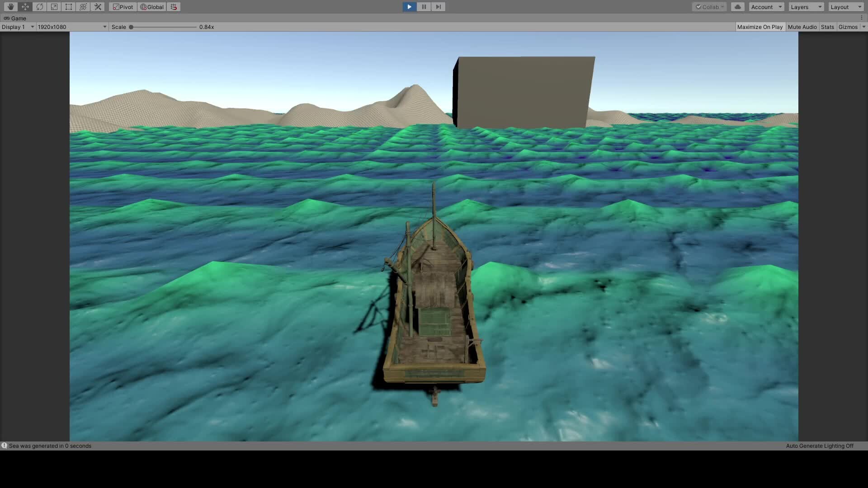Open the custom editor tools wrench icon
Viewport: 868px width, 488px height.
98,7
